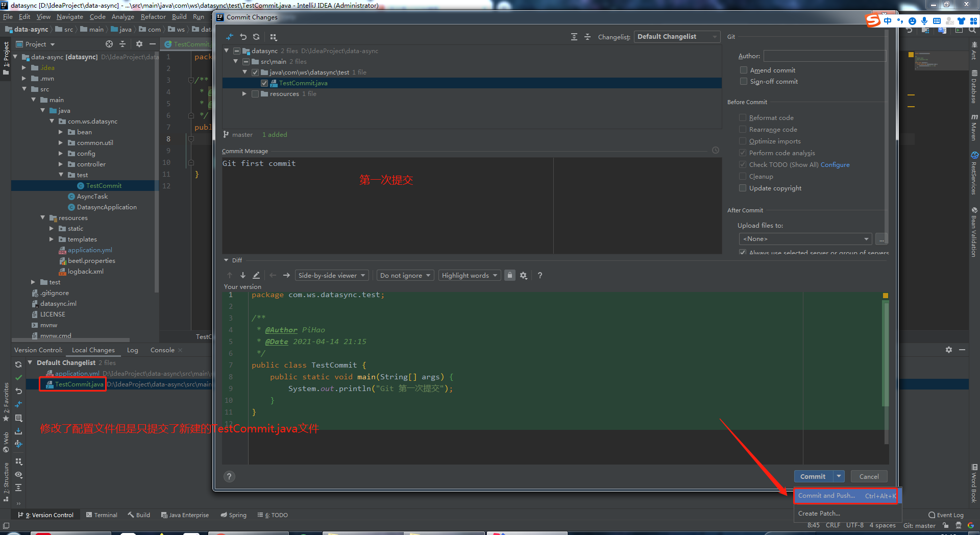Open the Default Changelist dropdown
Viewport: 980px width, 535px height.
676,36
